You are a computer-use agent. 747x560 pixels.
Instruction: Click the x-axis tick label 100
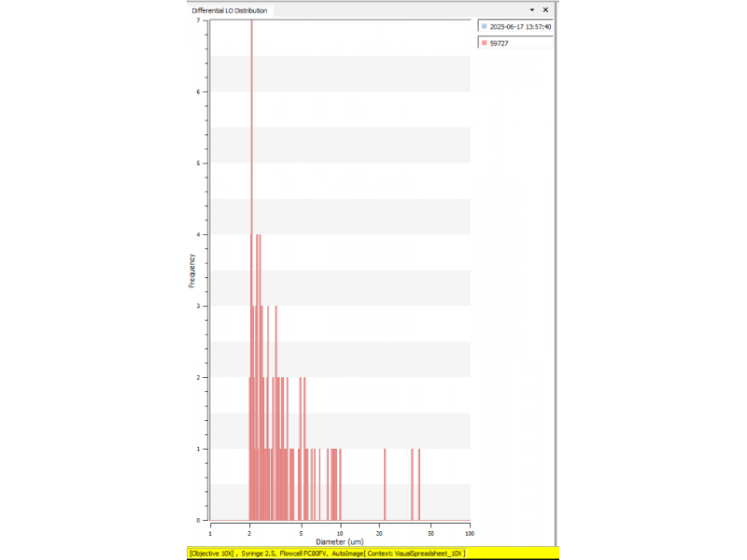tap(470, 533)
